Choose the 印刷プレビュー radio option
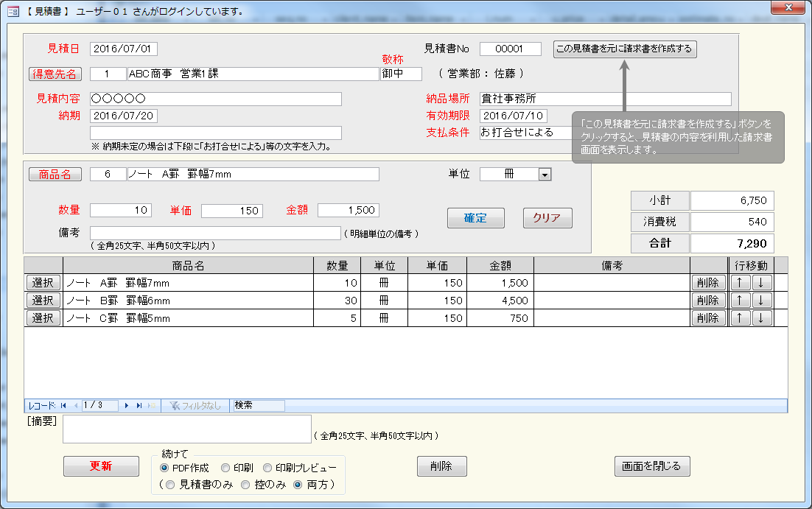 click(x=267, y=468)
